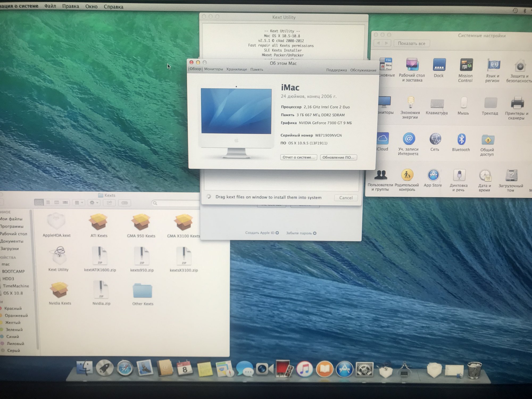Open Принтеры и сканеры pane

(517, 108)
